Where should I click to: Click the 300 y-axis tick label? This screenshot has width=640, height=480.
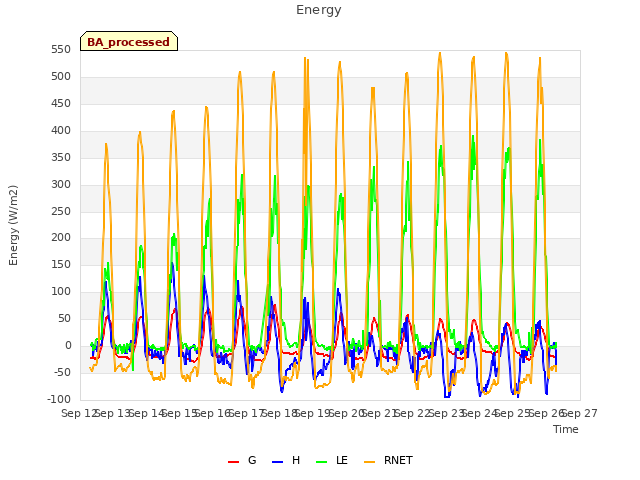click(61, 184)
